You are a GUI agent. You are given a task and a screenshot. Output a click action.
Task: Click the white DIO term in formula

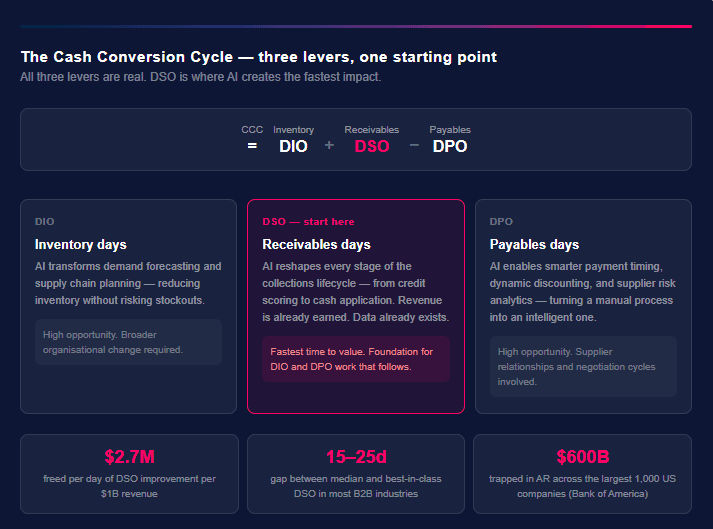(x=293, y=146)
